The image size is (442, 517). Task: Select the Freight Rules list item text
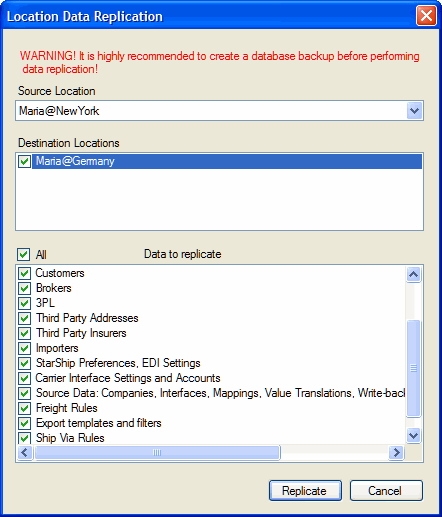[67, 408]
